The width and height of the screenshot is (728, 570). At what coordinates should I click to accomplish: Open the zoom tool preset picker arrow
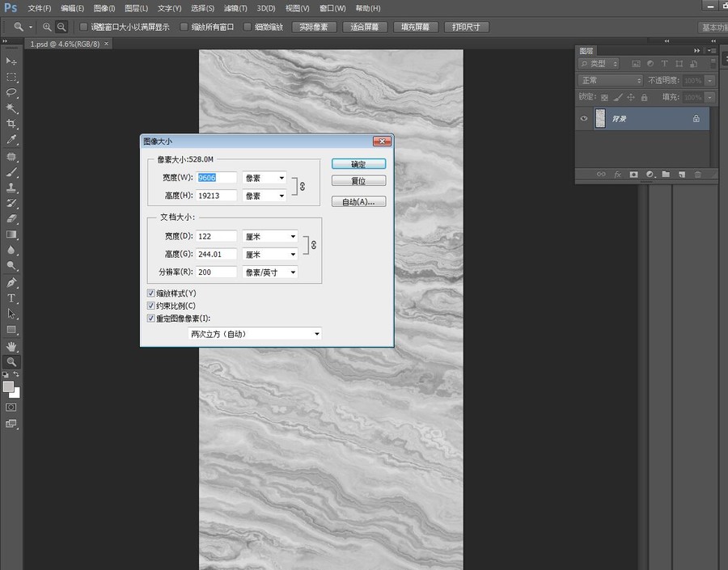click(x=31, y=27)
